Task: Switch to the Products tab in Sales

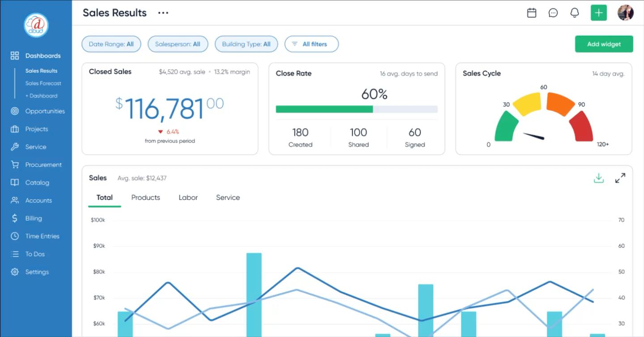Action: [145, 197]
